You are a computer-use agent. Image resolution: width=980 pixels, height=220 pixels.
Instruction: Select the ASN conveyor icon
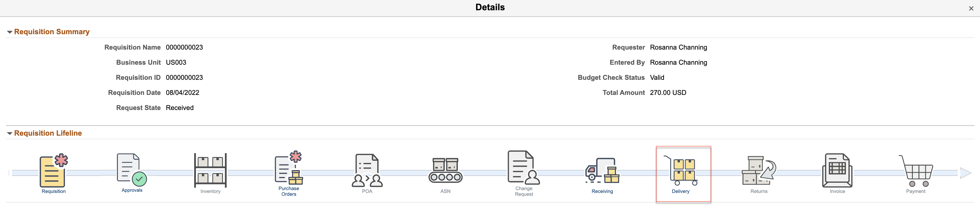click(445, 170)
